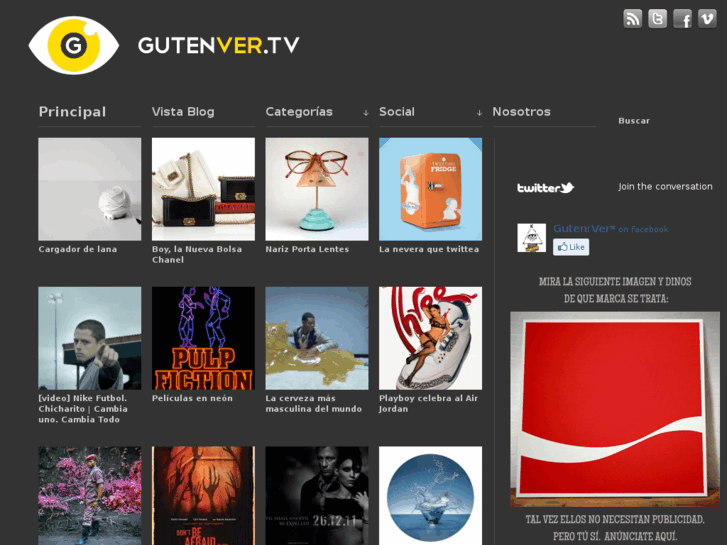Image resolution: width=727 pixels, height=545 pixels.
Task: Open the Cargador de lana thumbnail
Action: pyautogui.click(x=89, y=189)
